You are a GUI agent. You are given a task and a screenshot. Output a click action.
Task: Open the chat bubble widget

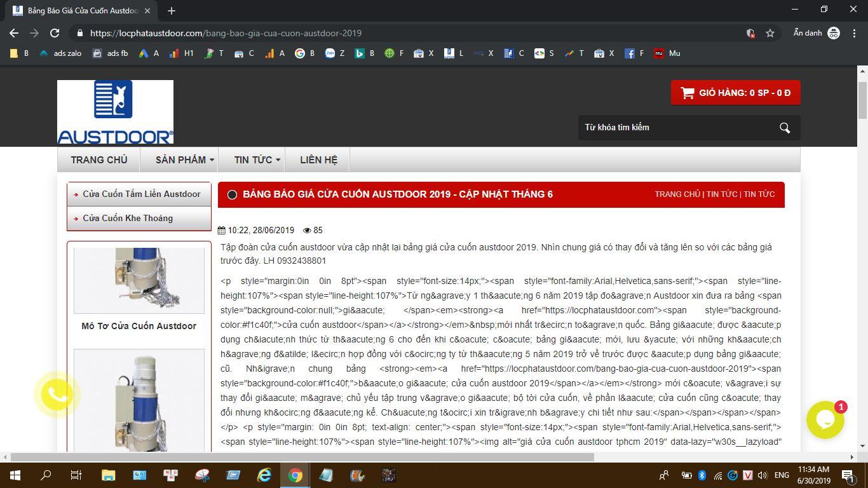pos(825,420)
